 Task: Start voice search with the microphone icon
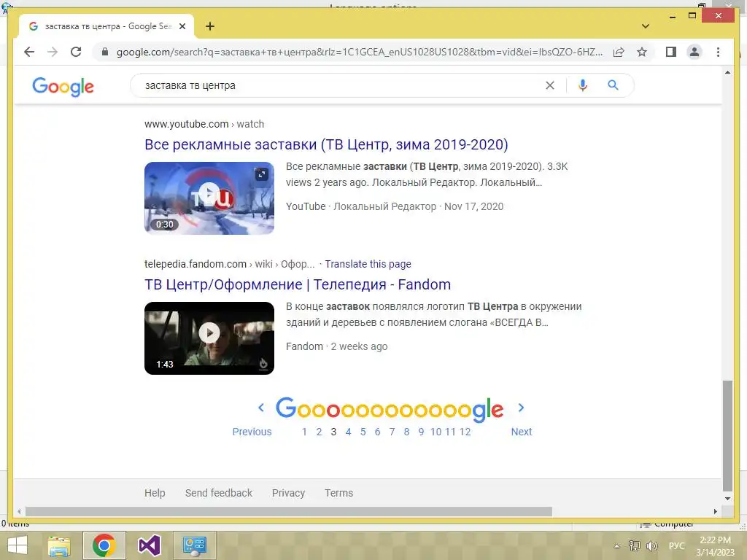[x=582, y=85]
